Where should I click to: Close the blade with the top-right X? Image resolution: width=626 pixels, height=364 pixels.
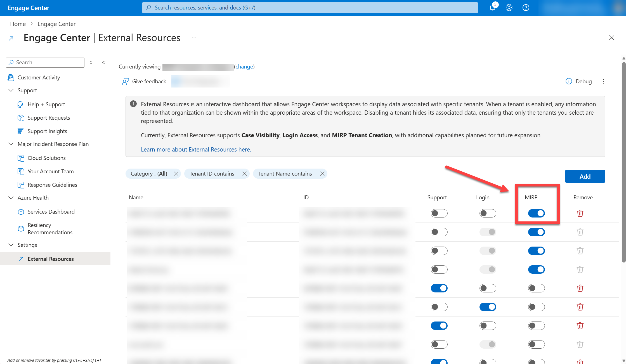pos(611,38)
